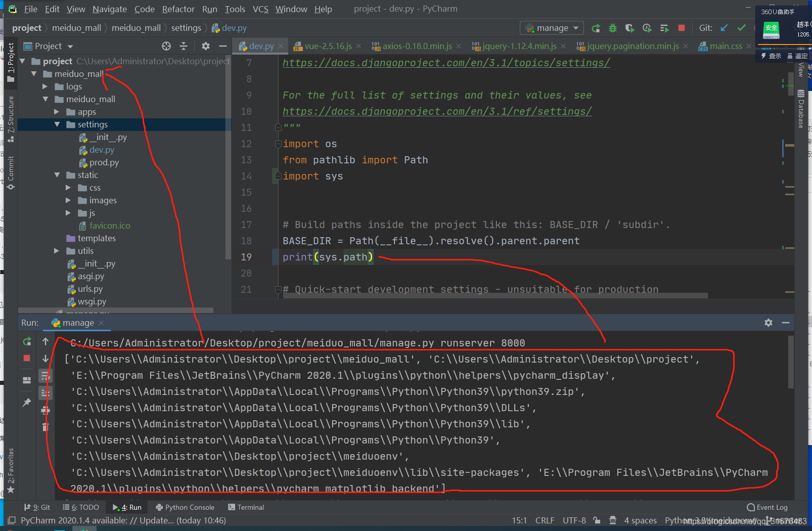Switch to the main.css editor tab

click(726, 46)
